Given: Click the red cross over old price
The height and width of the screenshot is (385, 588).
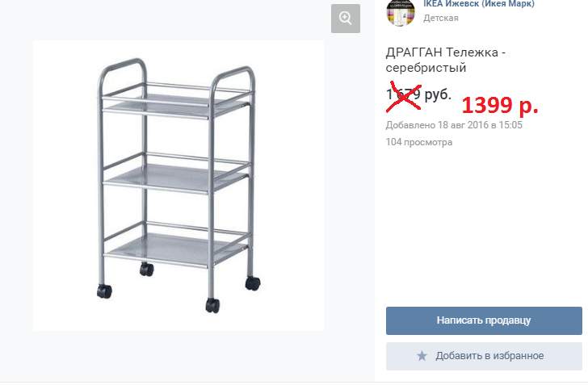Looking at the screenshot, I should 404,96.
